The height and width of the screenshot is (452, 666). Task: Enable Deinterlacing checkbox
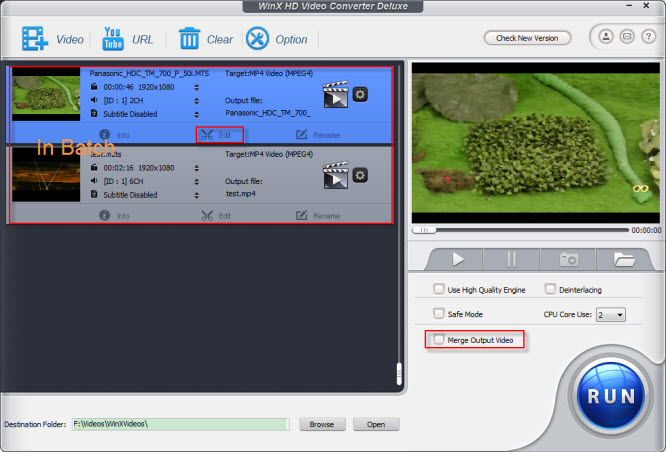point(550,289)
